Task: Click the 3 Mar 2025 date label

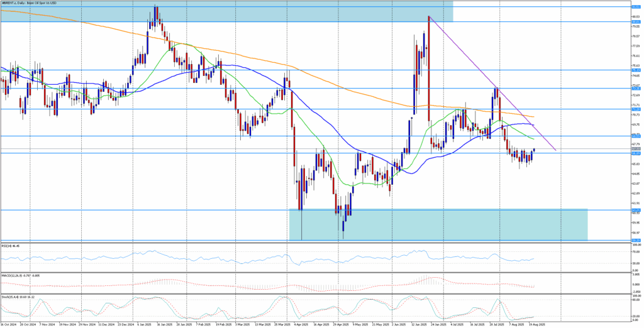Action: click(x=242, y=324)
